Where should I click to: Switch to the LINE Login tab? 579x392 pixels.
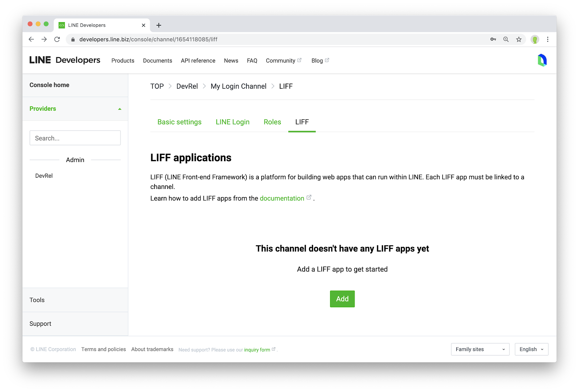coord(233,122)
